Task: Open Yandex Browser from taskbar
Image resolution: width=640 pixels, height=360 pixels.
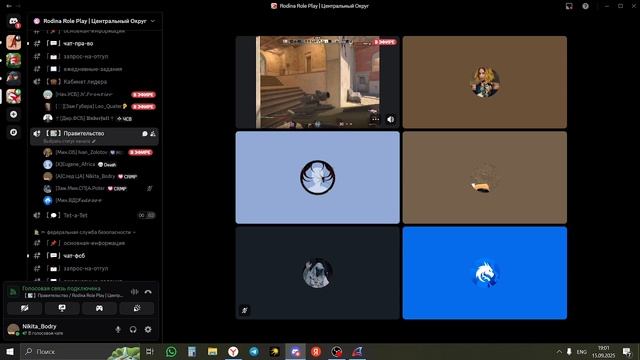Action: [233, 351]
